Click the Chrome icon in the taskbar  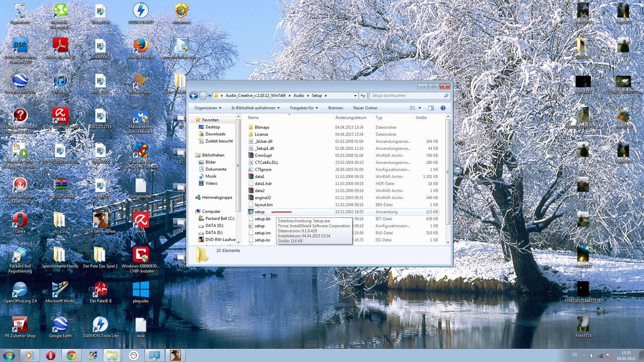pos(71,355)
